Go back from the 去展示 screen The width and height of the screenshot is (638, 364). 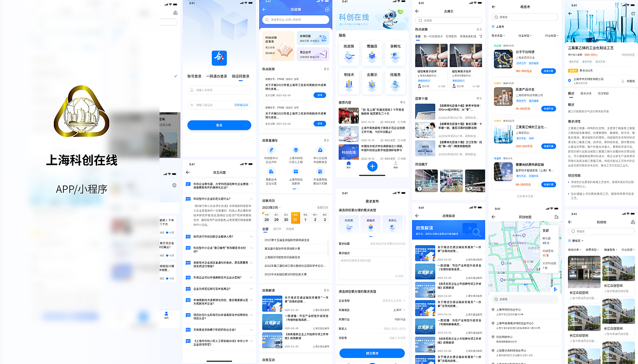click(417, 11)
